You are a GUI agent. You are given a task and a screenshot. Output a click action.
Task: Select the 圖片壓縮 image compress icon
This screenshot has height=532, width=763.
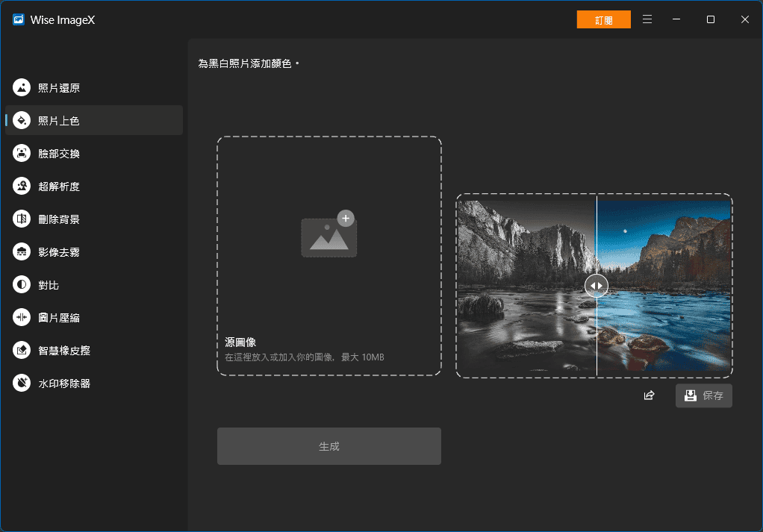(x=22, y=317)
